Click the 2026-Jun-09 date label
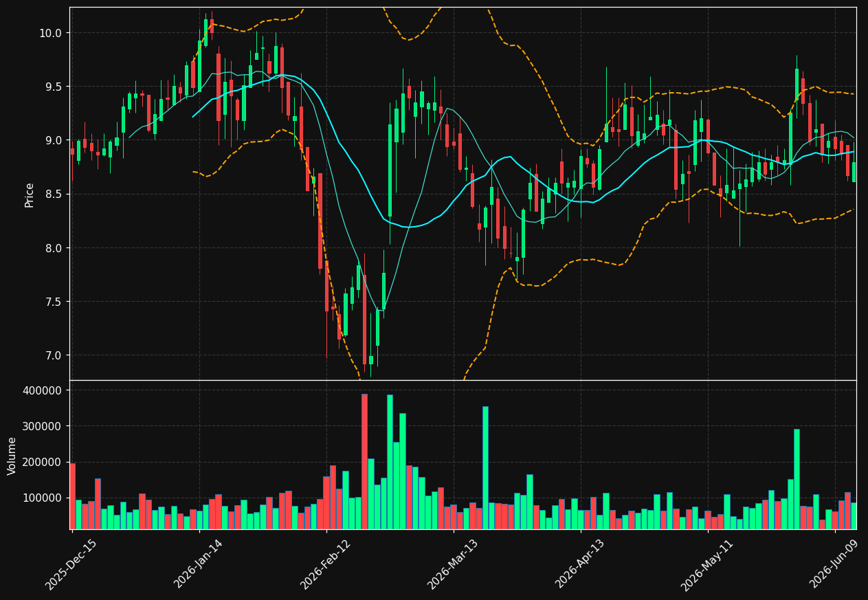Screen dimensions: 868x600 point(834,564)
